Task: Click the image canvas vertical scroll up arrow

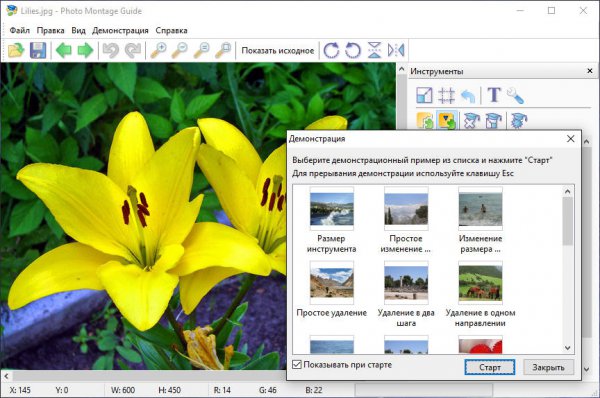Action: [401, 69]
